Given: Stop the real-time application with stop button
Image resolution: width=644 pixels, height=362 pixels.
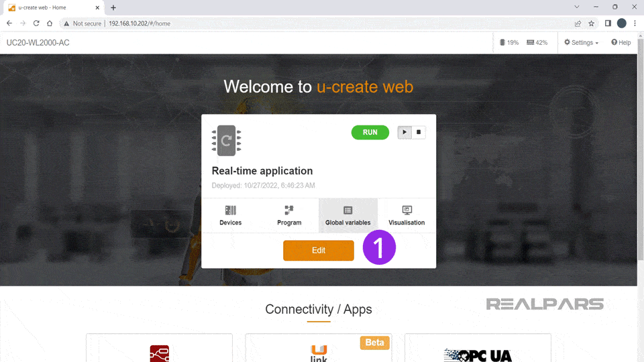Looking at the screenshot, I should coord(419,132).
